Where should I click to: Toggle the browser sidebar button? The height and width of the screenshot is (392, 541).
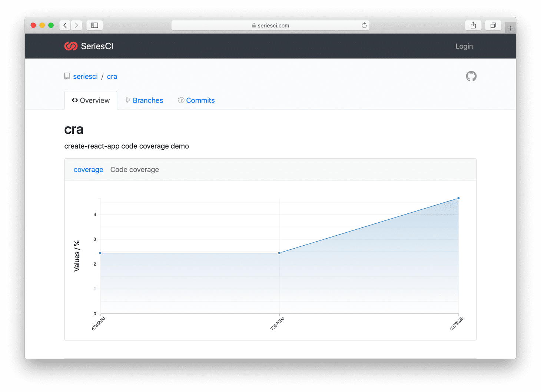[x=94, y=25]
